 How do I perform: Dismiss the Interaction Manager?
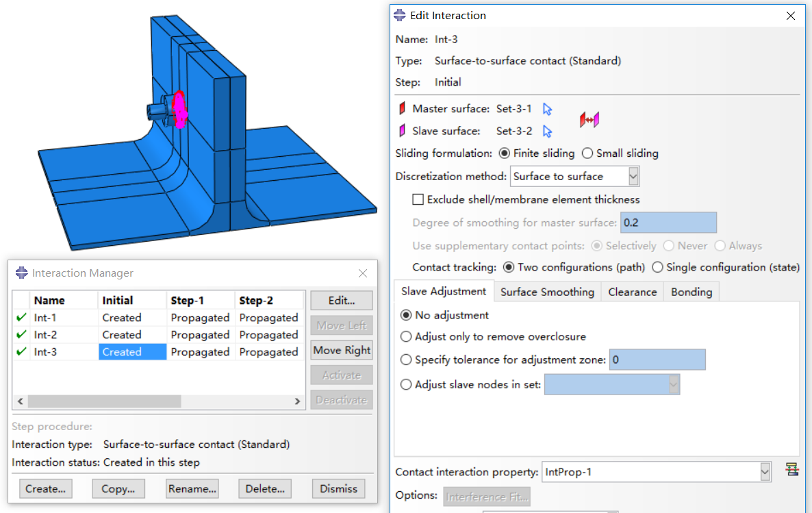[x=339, y=488]
